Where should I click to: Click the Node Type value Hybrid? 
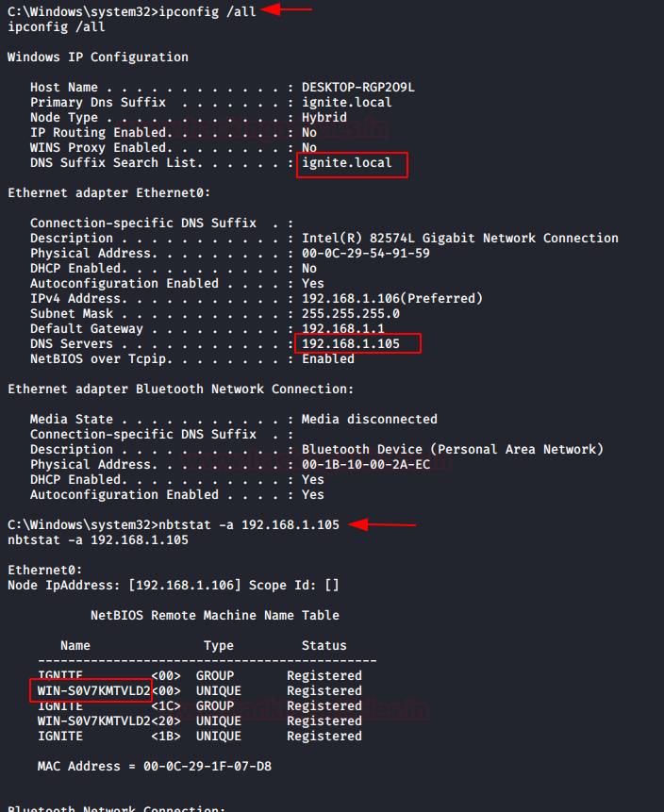[x=324, y=118]
